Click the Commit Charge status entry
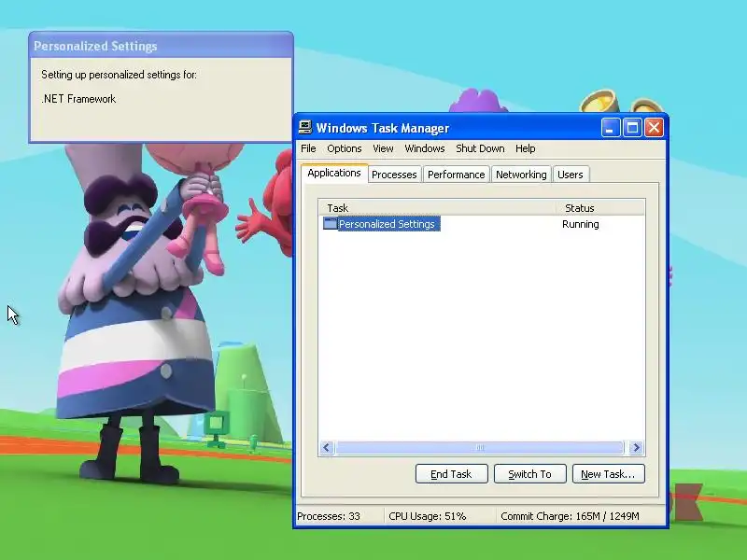This screenshot has height=560, width=747. tap(570, 516)
